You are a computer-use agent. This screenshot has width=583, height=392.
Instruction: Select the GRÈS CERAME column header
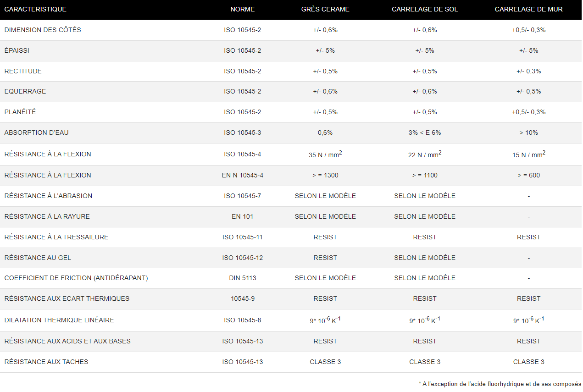(x=325, y=9)
